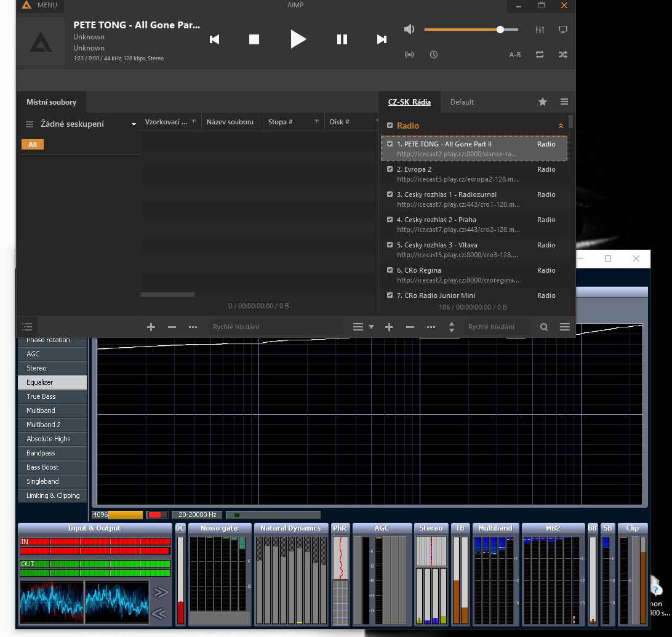
Task: Open filter for Vzorkovací column
Action: (193, 121)
